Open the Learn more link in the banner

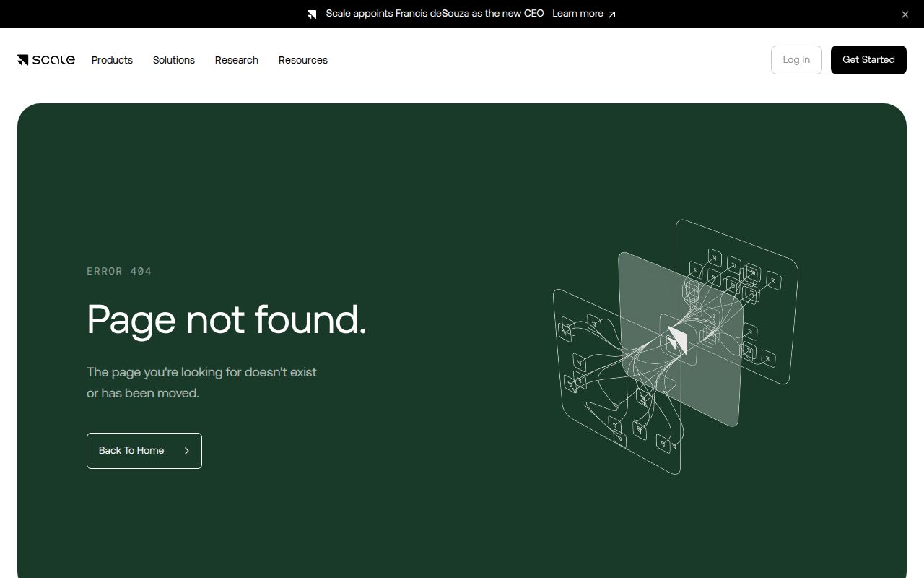584,14
